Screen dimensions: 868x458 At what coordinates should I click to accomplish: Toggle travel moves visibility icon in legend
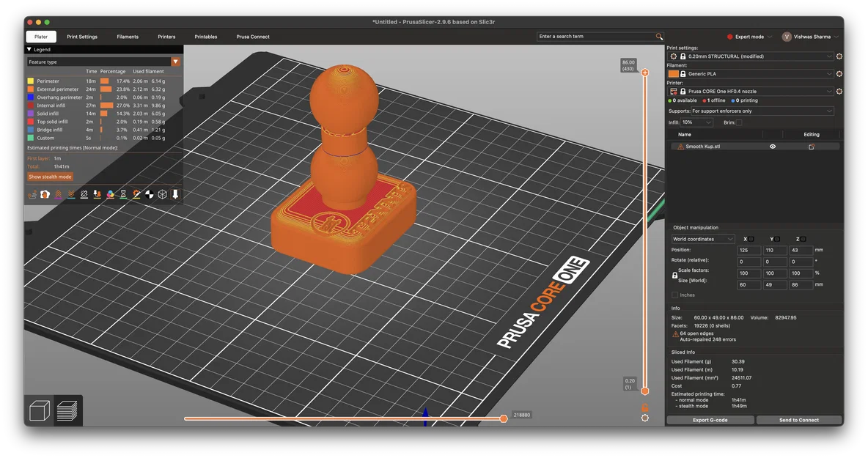pyautogui.click(x=32, y=194)
